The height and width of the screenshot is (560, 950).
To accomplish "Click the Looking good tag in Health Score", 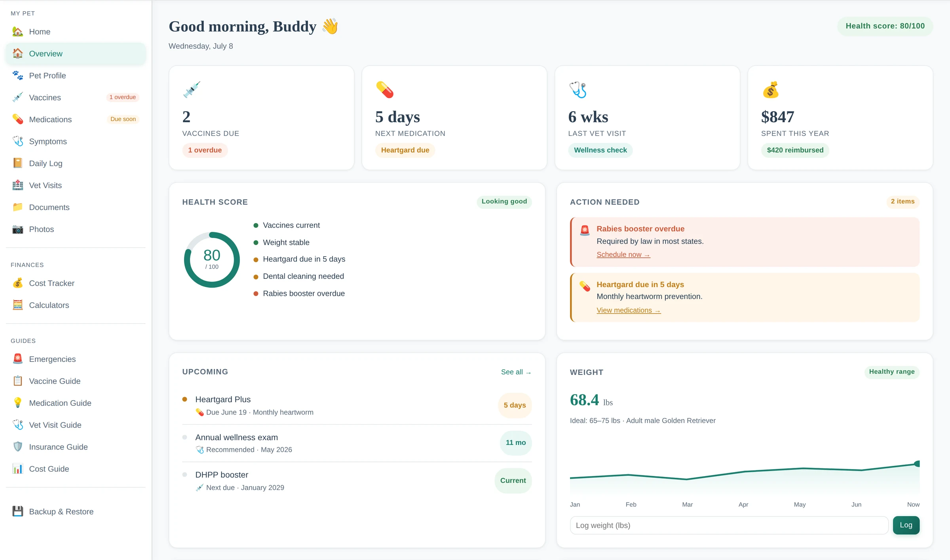I will coord(504,202).
